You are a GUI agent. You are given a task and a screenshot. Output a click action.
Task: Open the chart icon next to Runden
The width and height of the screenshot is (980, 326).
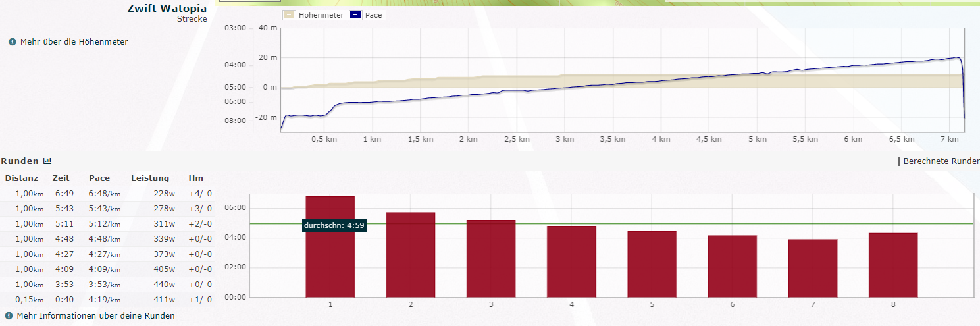pos(47,161)
